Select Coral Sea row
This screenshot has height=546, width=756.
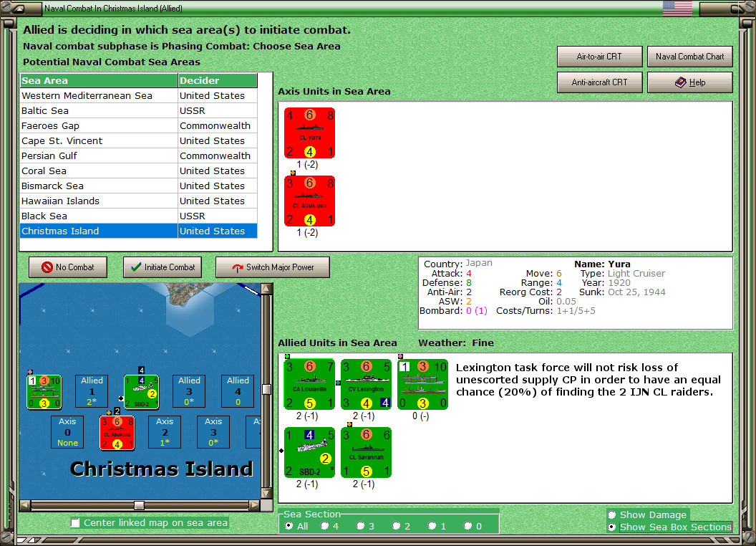coord(139,171)
